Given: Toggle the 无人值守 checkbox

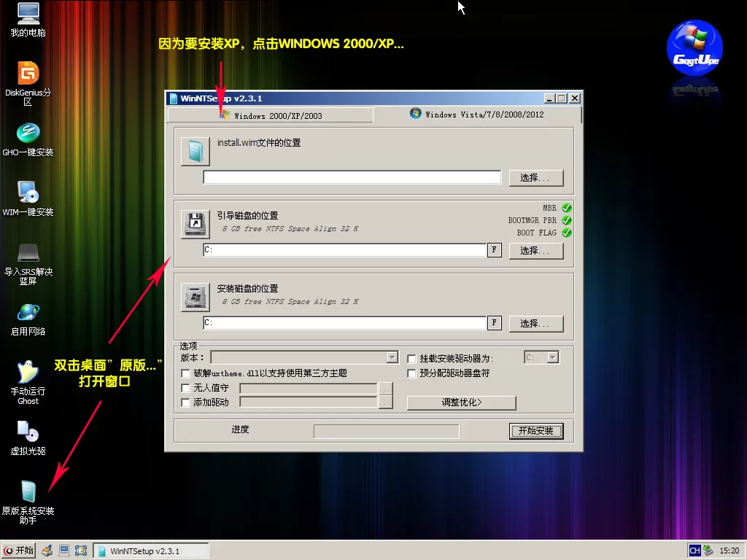Looking at the screenshot, I should pyautogui.click(x=186, y=388).
